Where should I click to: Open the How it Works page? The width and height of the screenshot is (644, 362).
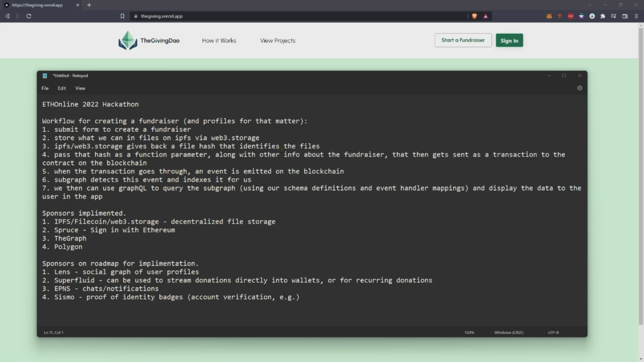(x=219, y=41)
